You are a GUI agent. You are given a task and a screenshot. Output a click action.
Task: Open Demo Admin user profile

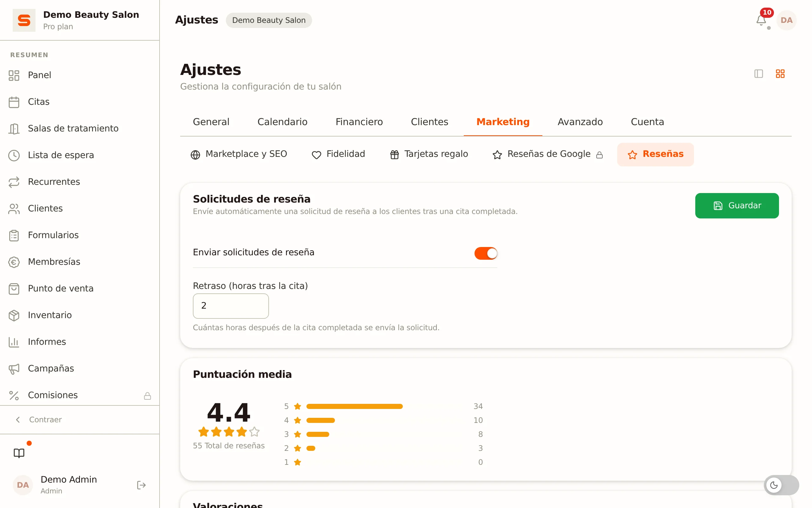69,485
